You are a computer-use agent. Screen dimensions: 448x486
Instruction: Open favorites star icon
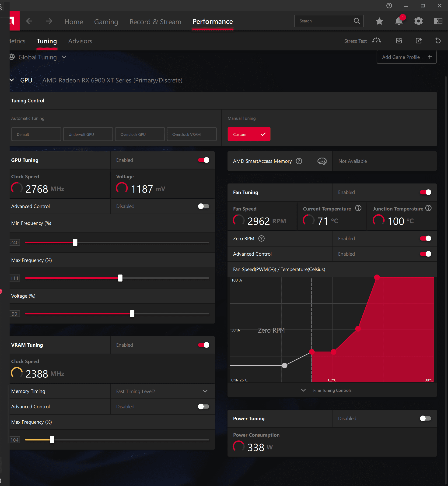(x=379, y=21)
